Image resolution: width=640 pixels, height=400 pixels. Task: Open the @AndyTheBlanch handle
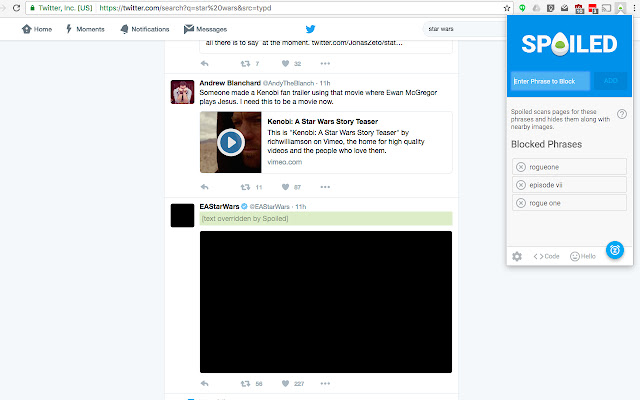[x=288, y=83]
